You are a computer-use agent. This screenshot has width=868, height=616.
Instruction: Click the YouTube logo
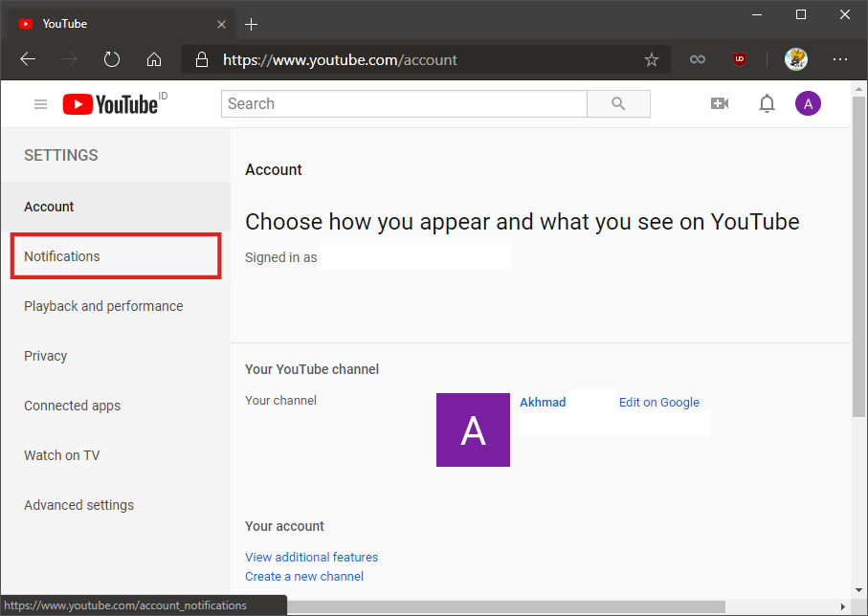(111, 104)
